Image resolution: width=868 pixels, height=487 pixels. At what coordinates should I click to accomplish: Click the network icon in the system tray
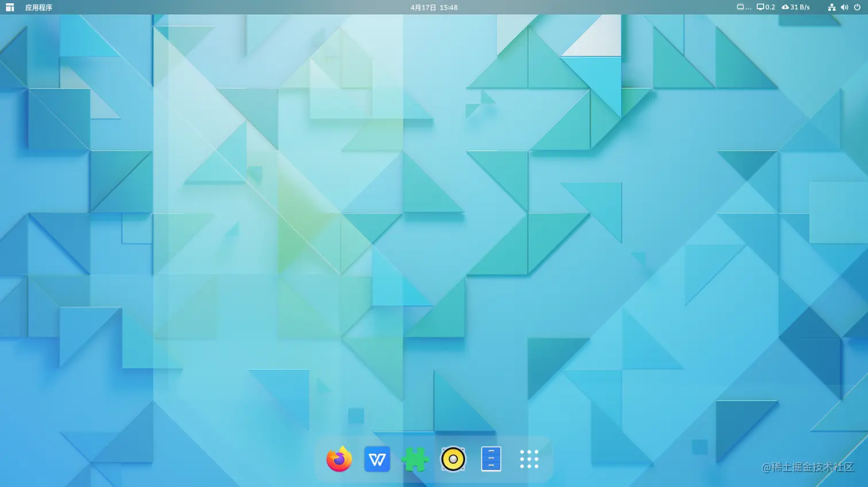coord(831,7)
